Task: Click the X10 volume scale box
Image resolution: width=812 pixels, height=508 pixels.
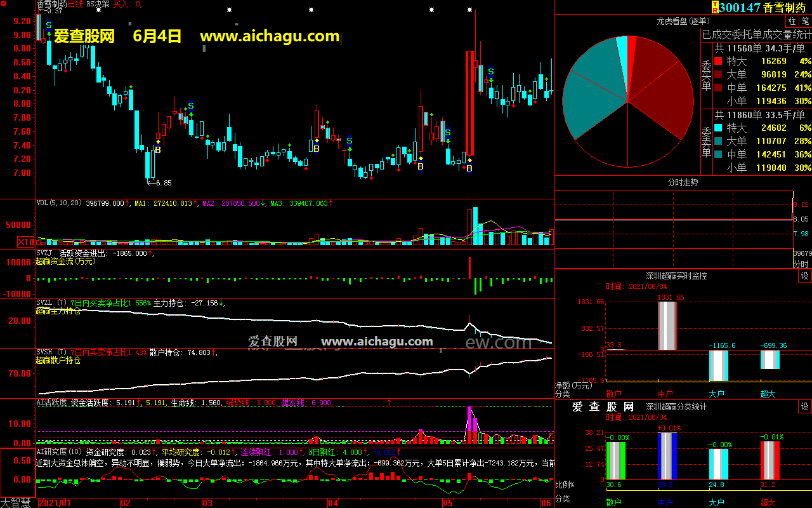Action: 26,242
